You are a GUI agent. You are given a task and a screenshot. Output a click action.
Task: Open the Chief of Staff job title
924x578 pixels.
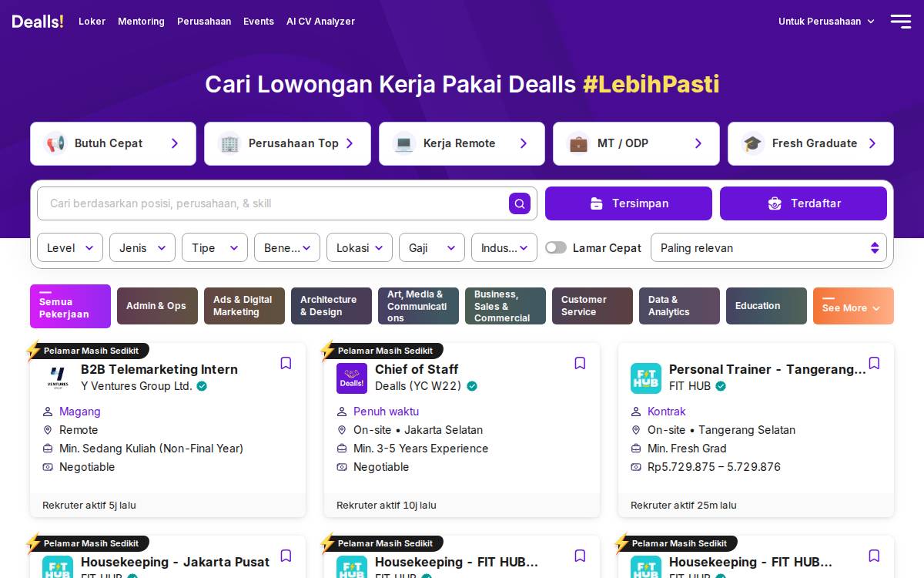[417, 369]
